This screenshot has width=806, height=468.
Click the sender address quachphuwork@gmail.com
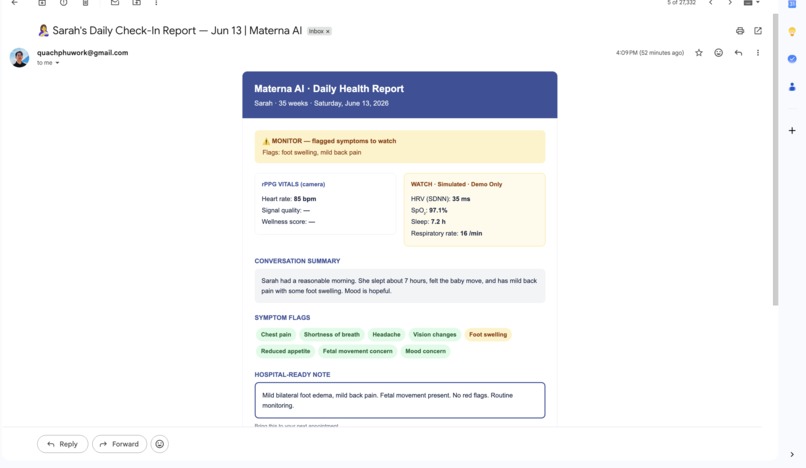pos(82,52)
